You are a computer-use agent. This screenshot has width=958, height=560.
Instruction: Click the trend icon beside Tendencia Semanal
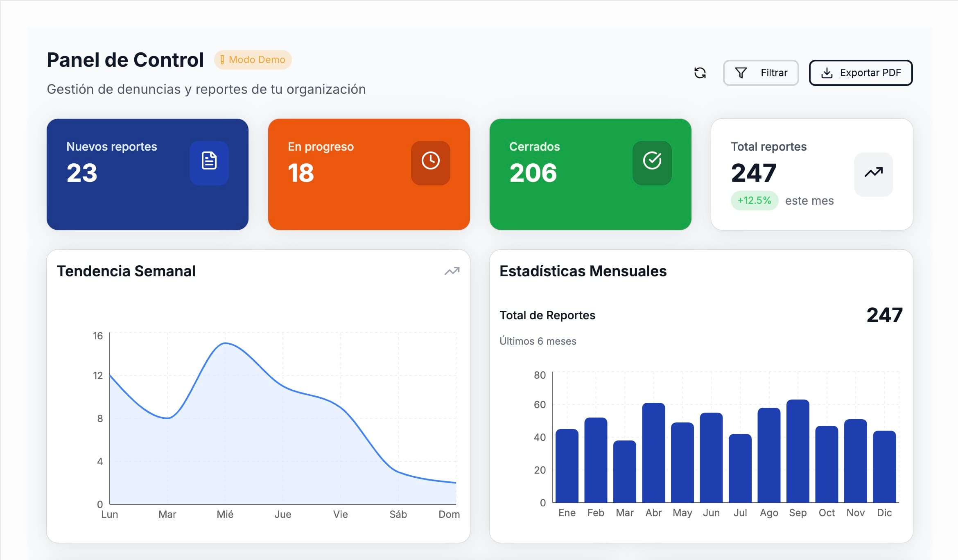click(x=452, y=271)
